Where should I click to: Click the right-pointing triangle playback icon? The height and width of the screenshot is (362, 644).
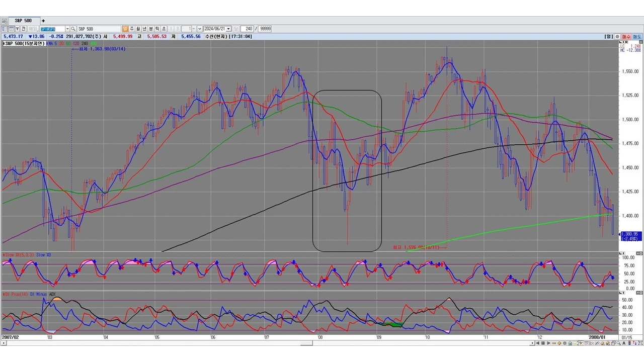coord(548,343)
